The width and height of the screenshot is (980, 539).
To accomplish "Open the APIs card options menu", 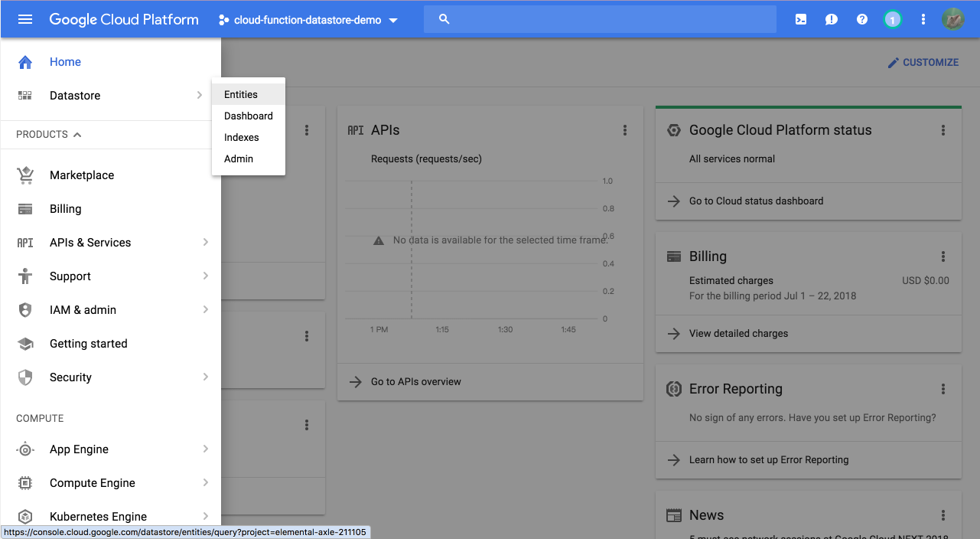I will click(625, 131).
